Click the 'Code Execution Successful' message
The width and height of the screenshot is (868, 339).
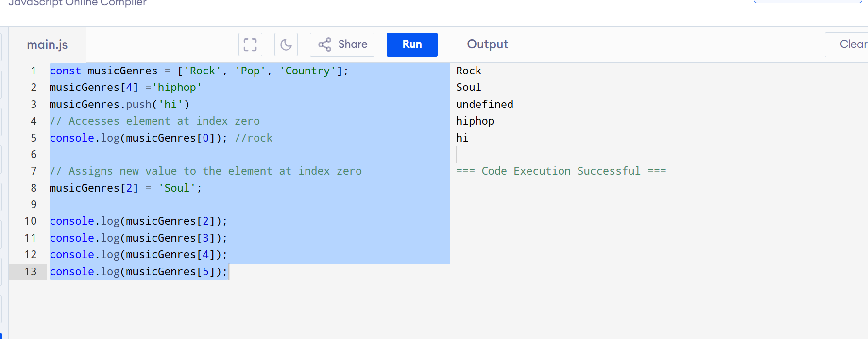tap(561, 171)
